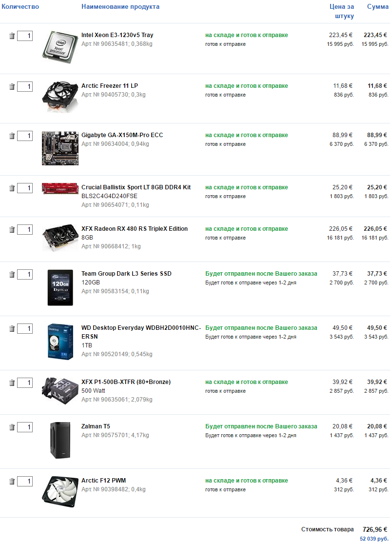Click trash icon for Gigabyte GA-X150M-Pro ECC
392x545 pixels.
12,136
